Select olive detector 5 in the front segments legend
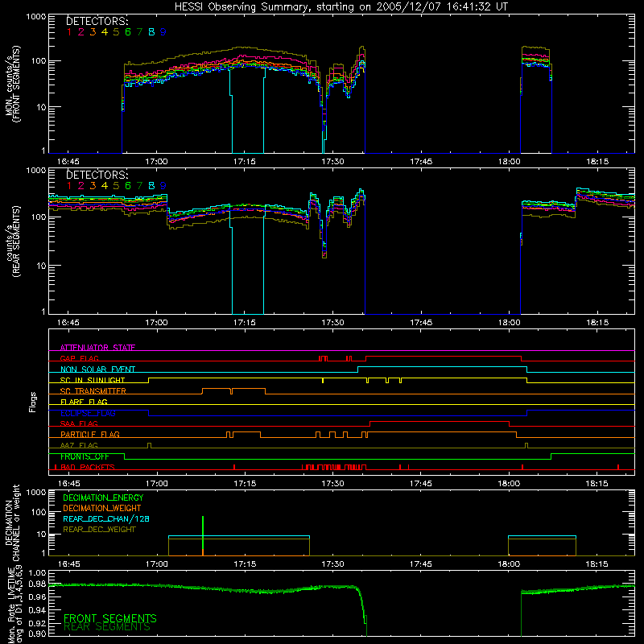This screenshot has height=644, width=644. point(116,32)
